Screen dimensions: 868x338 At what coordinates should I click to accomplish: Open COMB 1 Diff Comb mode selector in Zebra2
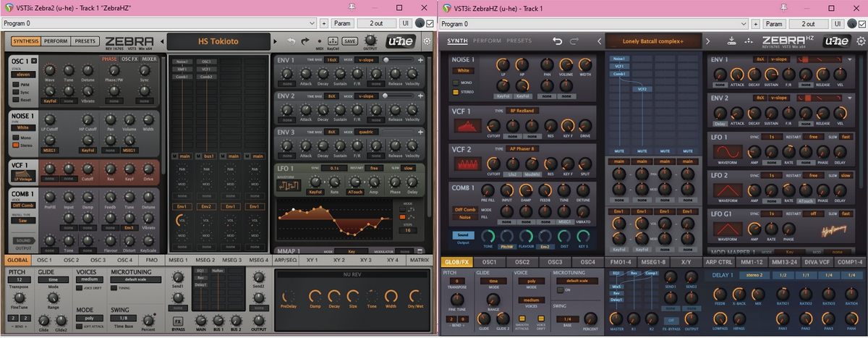pos(25,206)
